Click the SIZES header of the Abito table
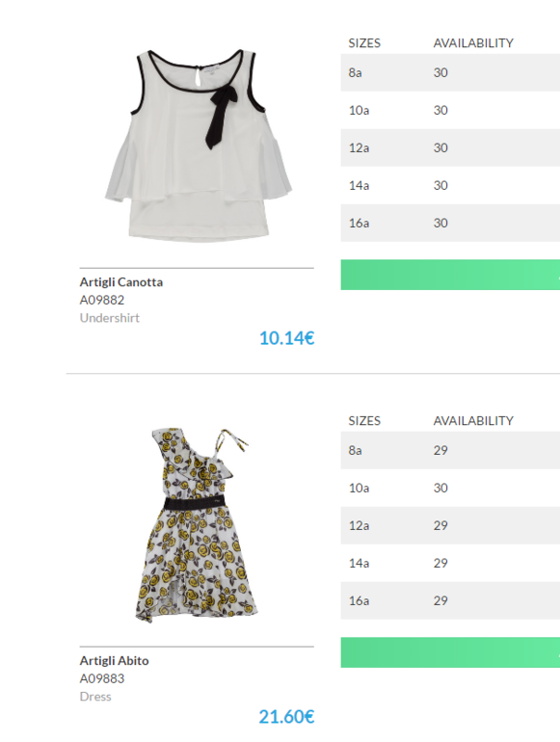This screenshot has width=560, height=742. tap(364, 421)
